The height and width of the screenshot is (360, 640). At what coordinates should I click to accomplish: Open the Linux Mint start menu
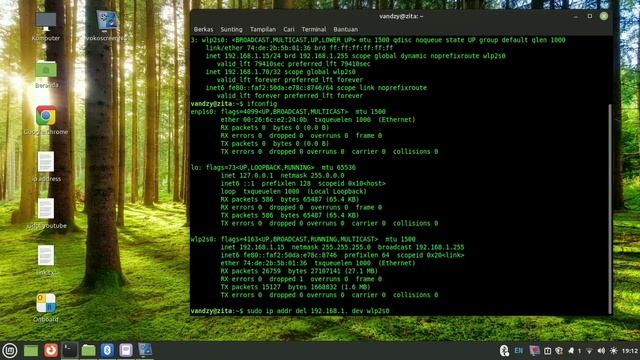tap(9, 350)
